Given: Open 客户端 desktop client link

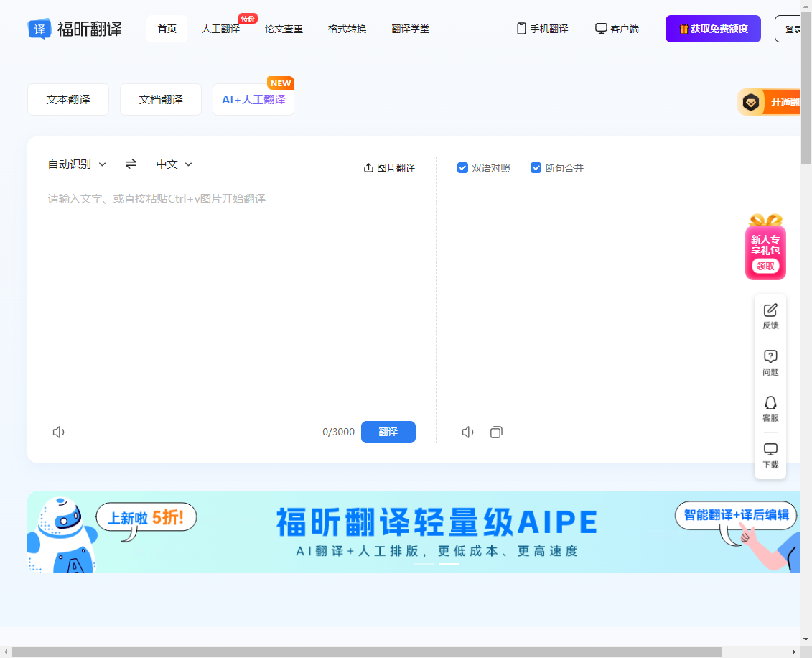Looking at the screenshot, I should [x=617, y=29].
